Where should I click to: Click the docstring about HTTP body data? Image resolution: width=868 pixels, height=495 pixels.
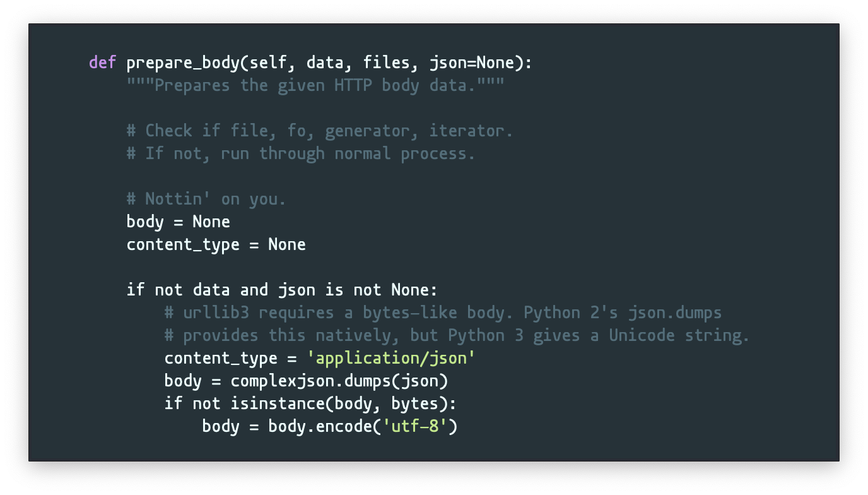pos(315,85)
